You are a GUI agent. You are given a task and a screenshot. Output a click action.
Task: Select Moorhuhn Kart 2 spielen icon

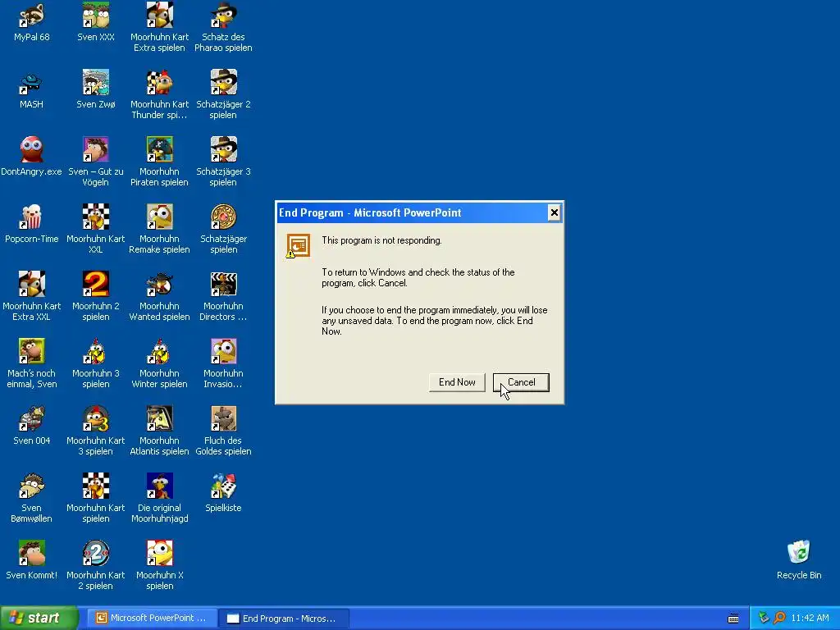coord(96,553)
